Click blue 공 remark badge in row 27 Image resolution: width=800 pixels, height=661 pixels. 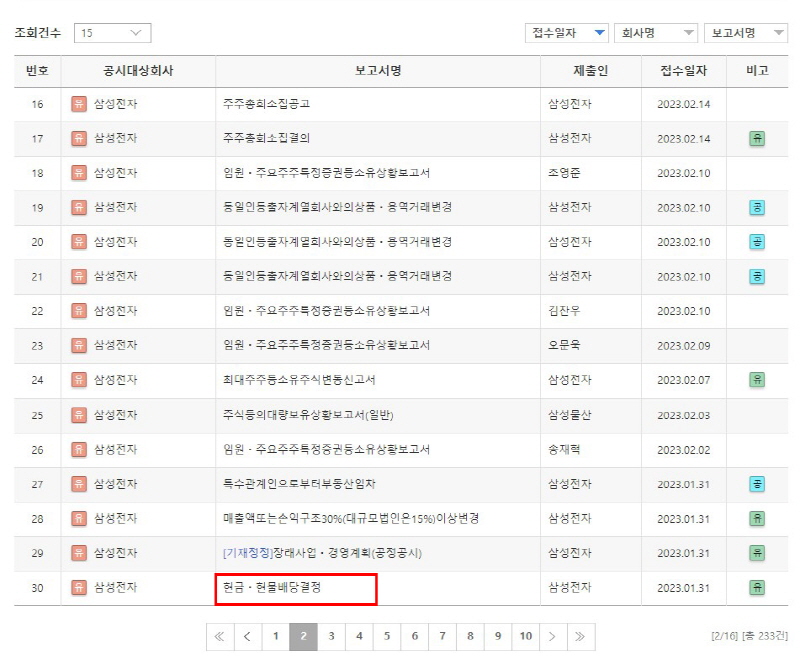pyautogui.click(x=757, y=484)
